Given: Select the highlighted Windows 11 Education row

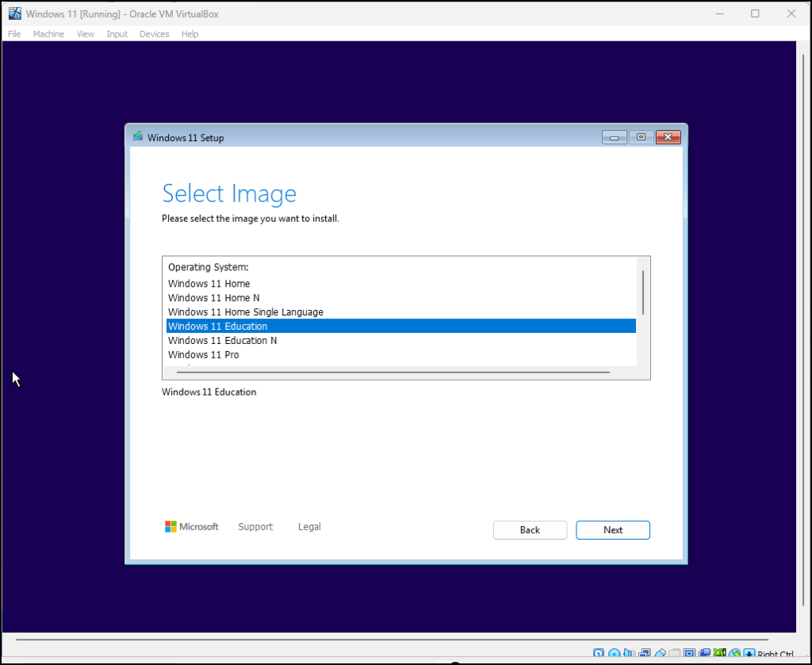Looking at the screenshot, I should [400, 326].
